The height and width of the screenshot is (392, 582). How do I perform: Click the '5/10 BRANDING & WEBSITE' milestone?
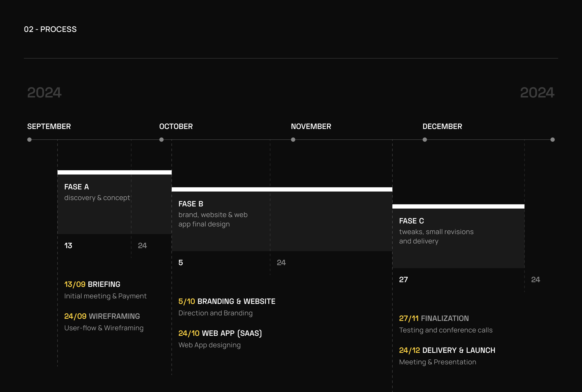227,301
